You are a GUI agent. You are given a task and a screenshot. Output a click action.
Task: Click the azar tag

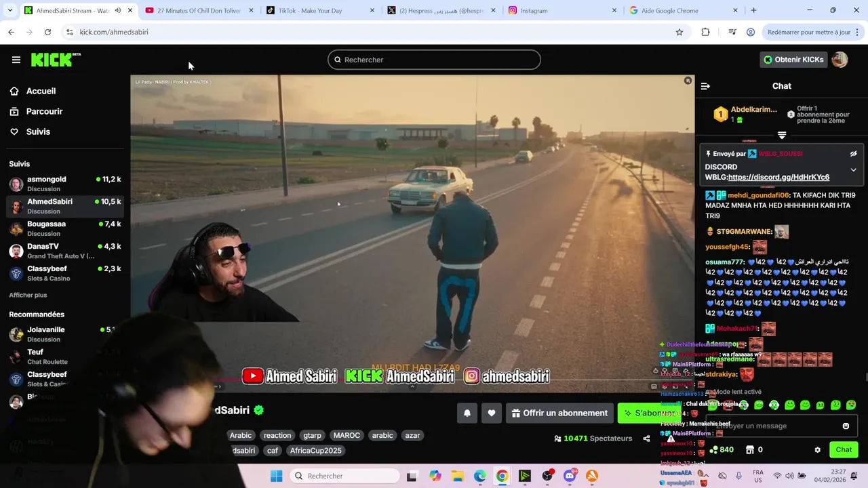(x=412, y=435)
